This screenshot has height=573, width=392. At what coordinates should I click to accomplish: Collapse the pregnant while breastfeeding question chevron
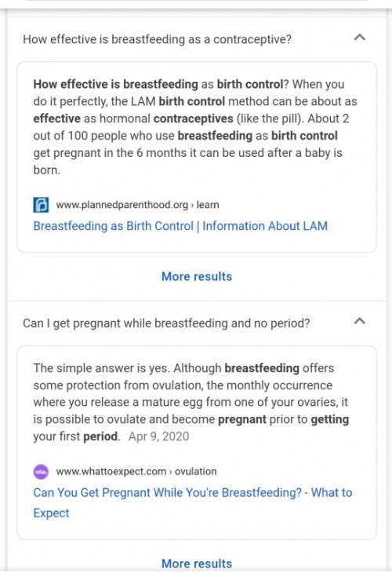coord(360,321)
